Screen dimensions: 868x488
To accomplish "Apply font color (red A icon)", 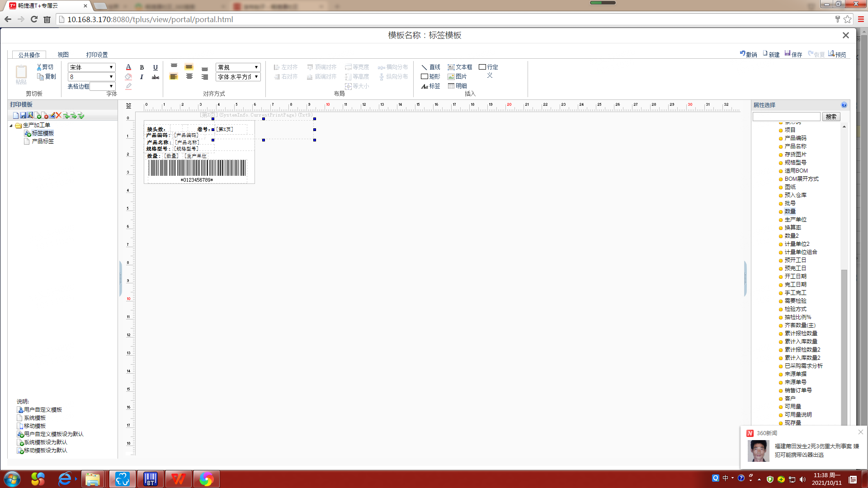I will 128,67.
